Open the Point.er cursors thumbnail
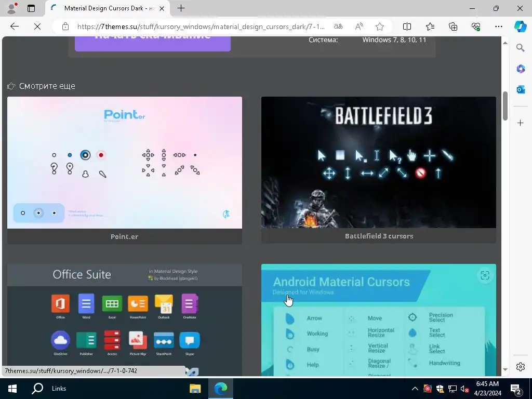Screen dimensions: 532x399 (x=125, y=163)
